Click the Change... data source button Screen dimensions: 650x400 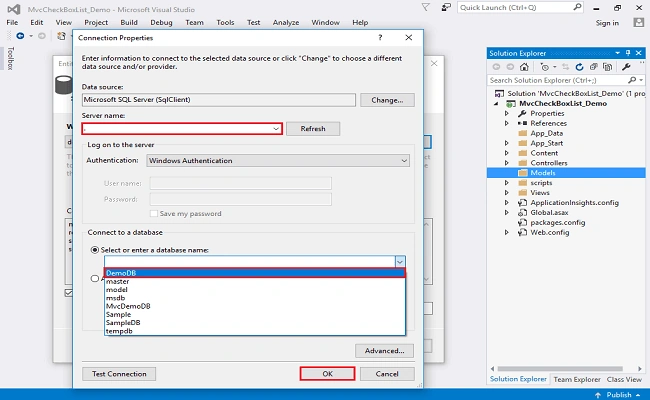[x=387, y=100]
